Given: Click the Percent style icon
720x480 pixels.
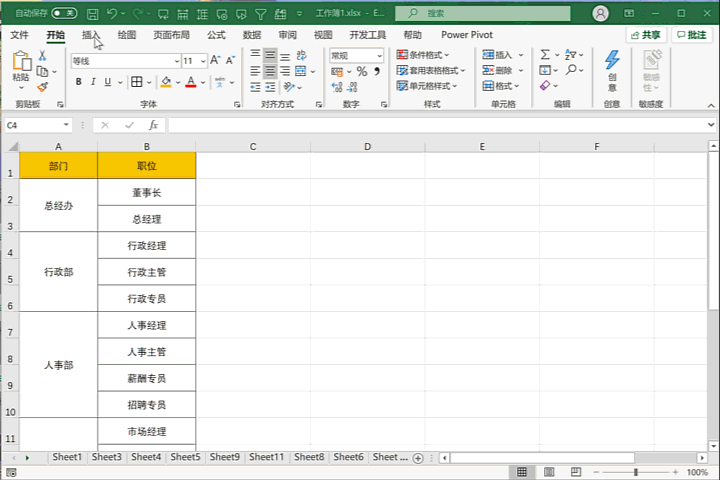Looking at the screenshot, I should coord(362,72).
